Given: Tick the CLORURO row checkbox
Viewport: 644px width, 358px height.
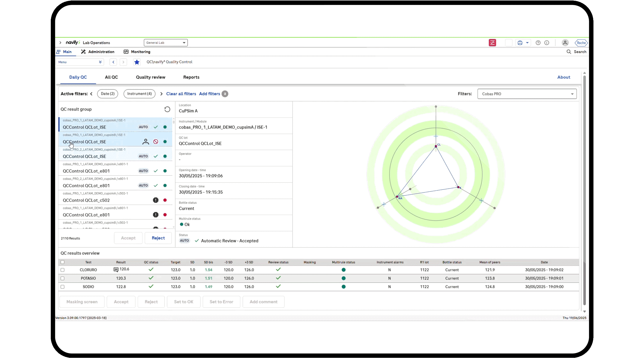Looking at the screenshot, I should pyautogui.click(x=63, y=270).
